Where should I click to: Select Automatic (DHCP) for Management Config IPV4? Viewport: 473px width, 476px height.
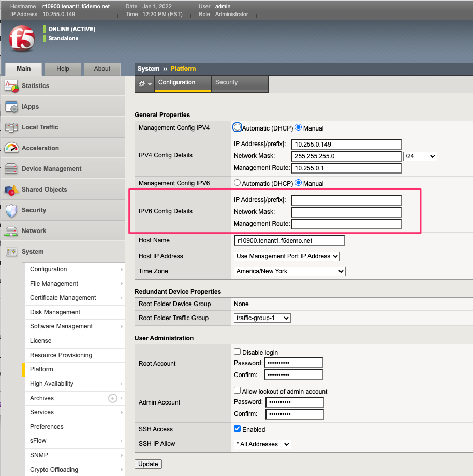(x=237, y=127)
